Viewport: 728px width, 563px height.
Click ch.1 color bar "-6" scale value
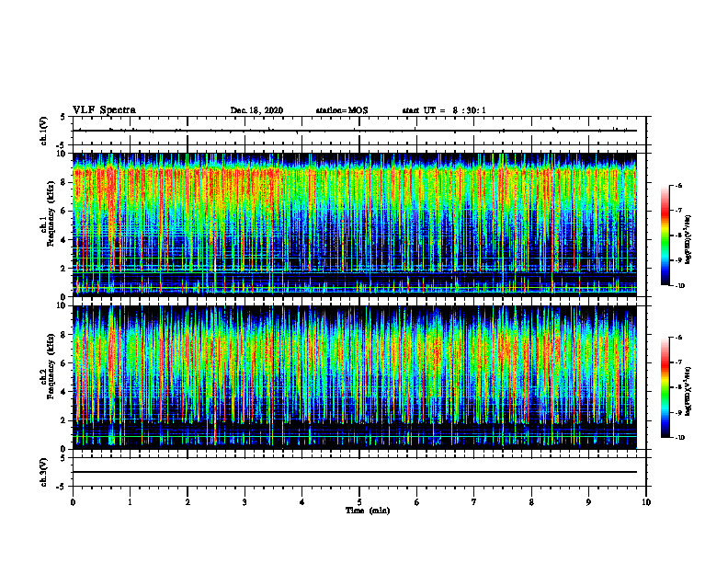click(x=679, y=186)
